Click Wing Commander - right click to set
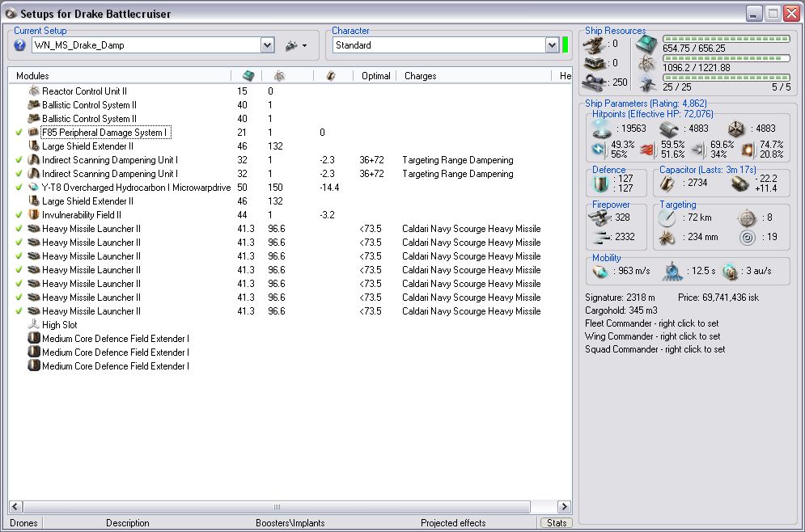This screenshot has width=805, height=532. [x=652, y=336]
